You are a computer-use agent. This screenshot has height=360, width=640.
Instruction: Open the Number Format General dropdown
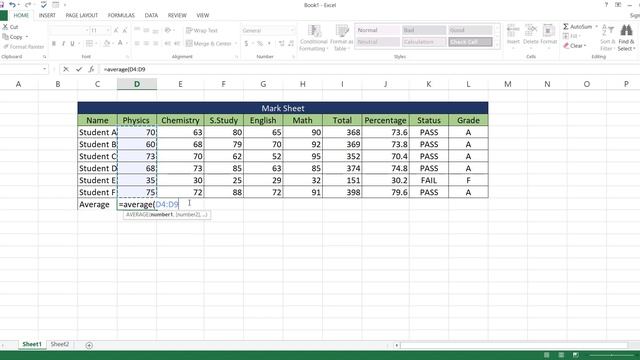tap(291, 31)
